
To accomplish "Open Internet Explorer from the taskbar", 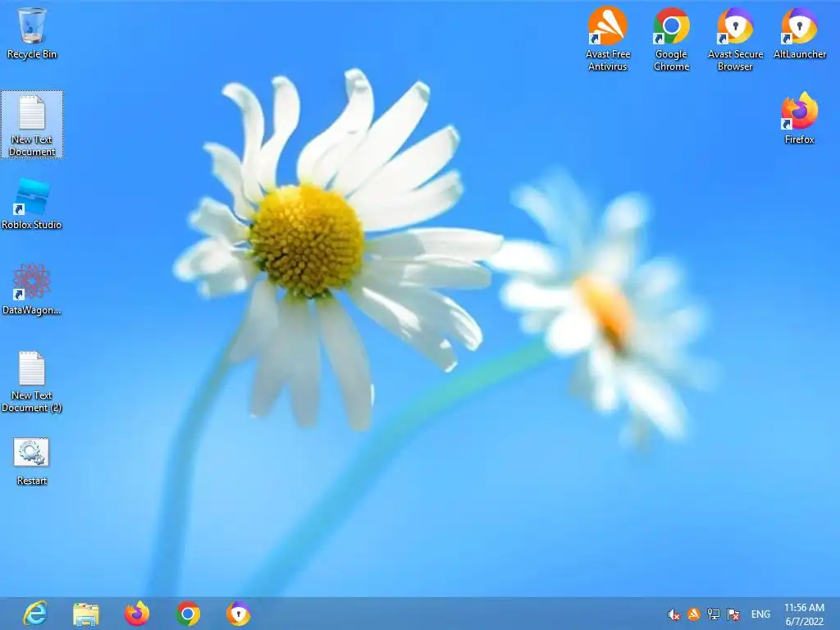I will click(35, 614).
